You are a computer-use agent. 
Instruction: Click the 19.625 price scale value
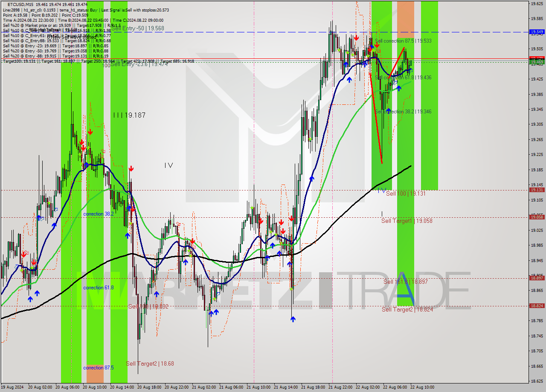coord(537,3)
